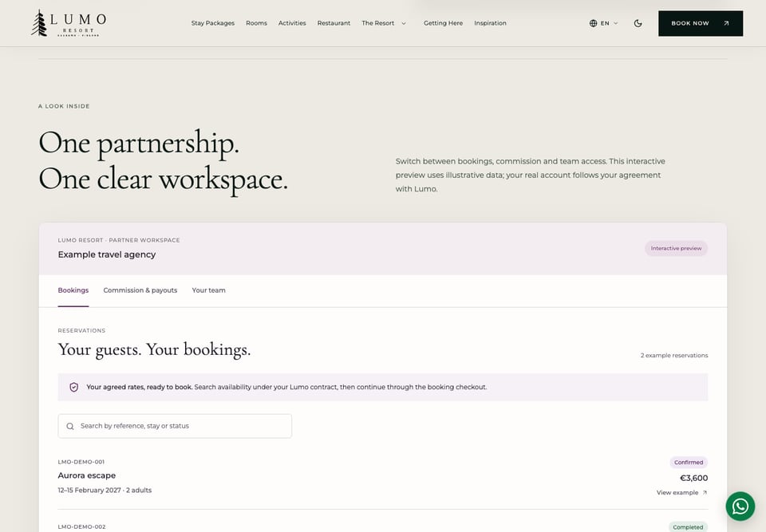Click the dates 12–15 February 2027
766x532 pixels.
pyautogui.click(x=89, y=490)
